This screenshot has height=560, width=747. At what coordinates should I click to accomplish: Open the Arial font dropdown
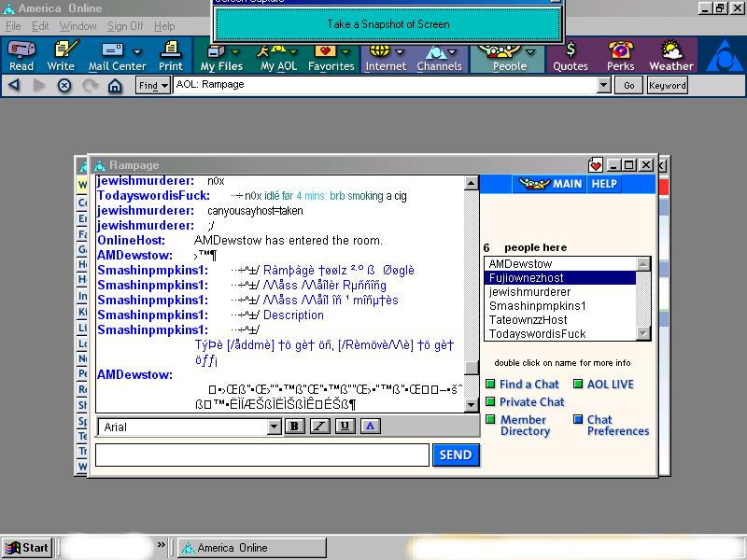[274, 427]
